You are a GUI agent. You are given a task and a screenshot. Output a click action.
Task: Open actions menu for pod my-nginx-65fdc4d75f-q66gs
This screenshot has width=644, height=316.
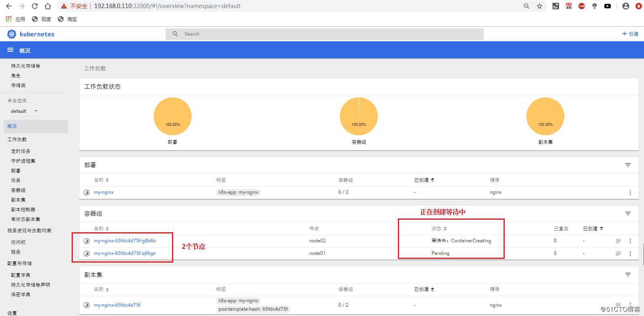630,254
